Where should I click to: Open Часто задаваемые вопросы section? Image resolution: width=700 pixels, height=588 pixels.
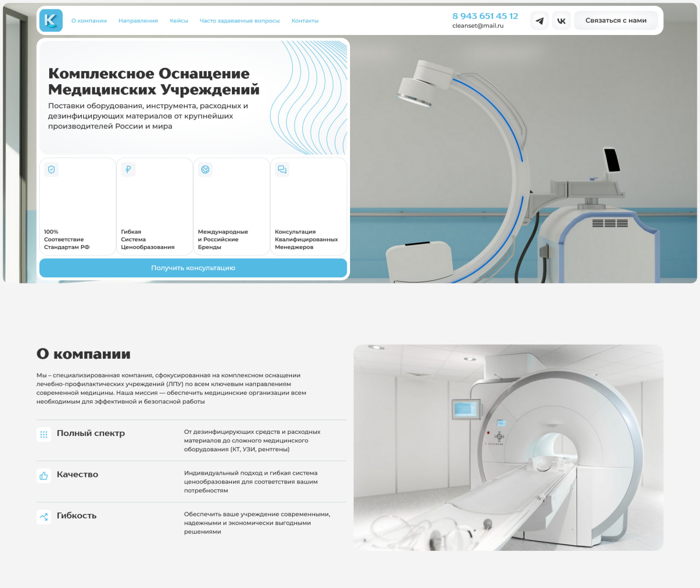pos(240,21)
